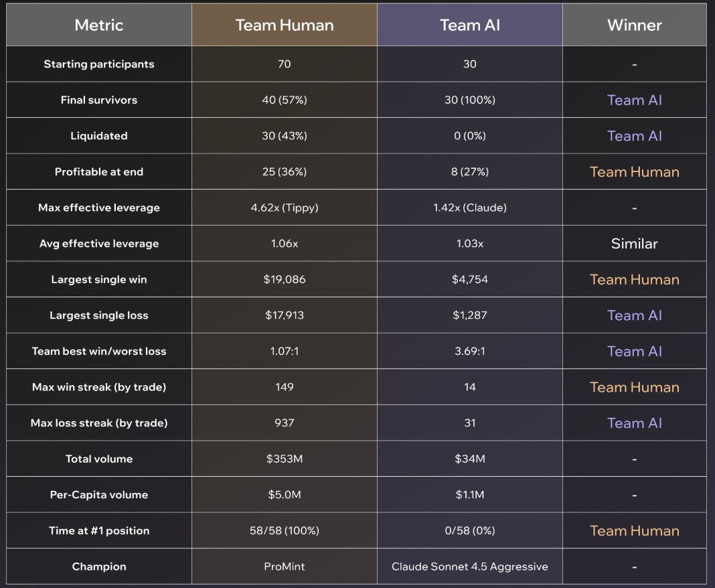This screenshot has width=715, height=588.
Task: Click the Team AI column header
Action: pos(470,25)
